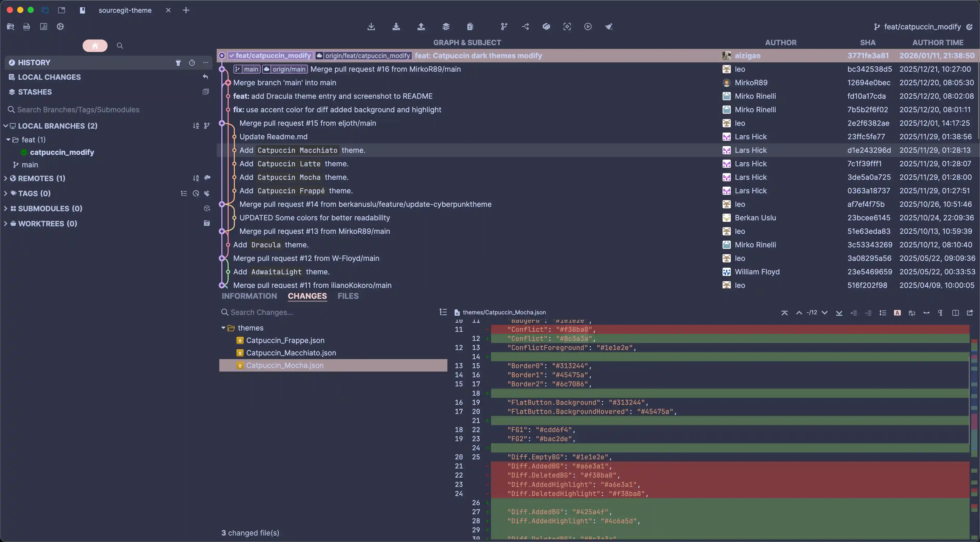Collapse the feat (1) branch folder
The width and height of the screenshot is (980, 542).
(8, 140)
